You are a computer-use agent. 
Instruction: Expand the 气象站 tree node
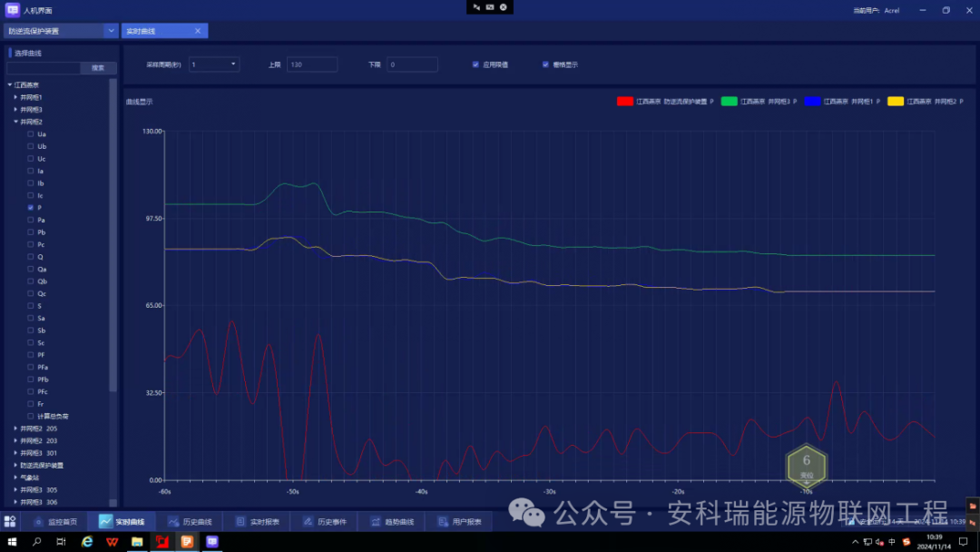point(15,478)
